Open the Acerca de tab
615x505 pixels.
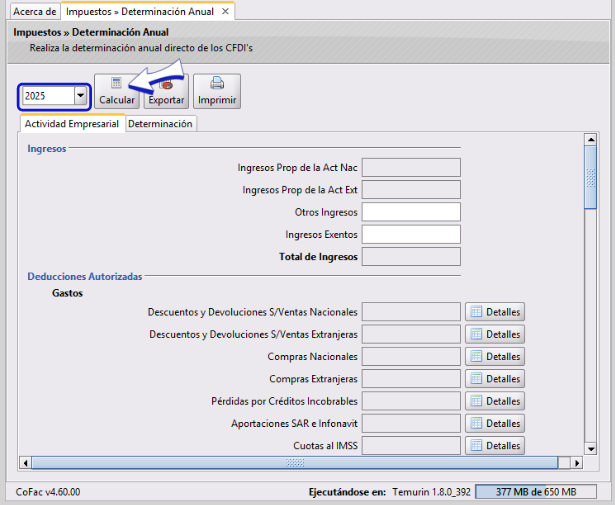click(35, 11)
